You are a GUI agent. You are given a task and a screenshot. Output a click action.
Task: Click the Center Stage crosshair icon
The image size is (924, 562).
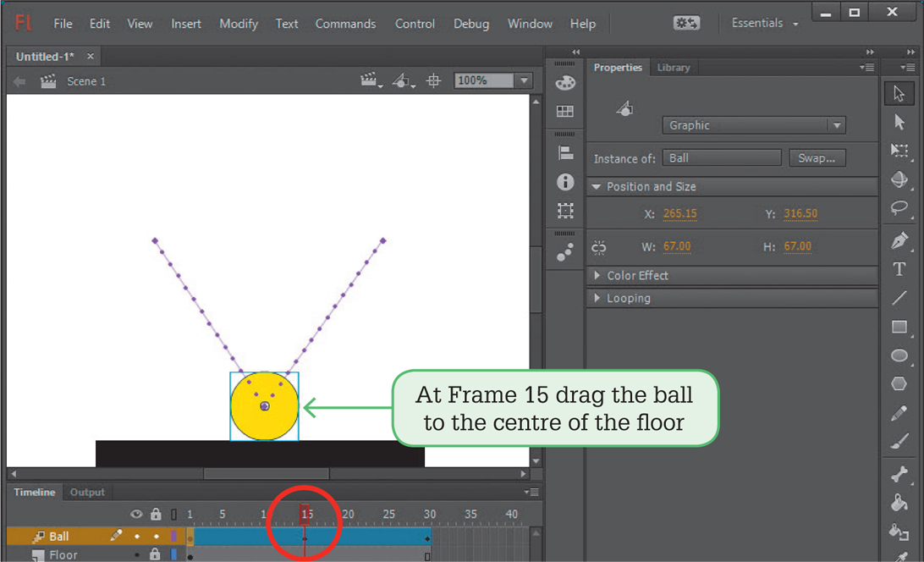(x=434, y=80)
